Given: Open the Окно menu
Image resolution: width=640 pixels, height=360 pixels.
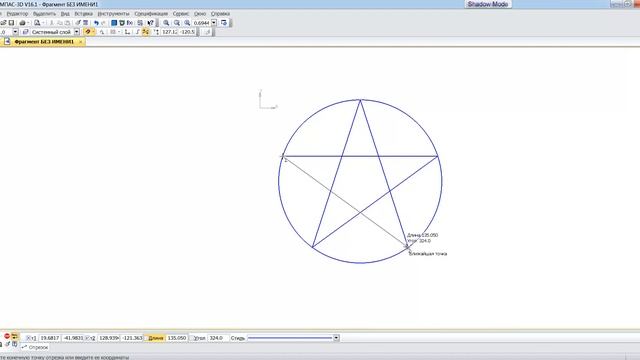Looking at the screenshot, I should pos(200,13).
